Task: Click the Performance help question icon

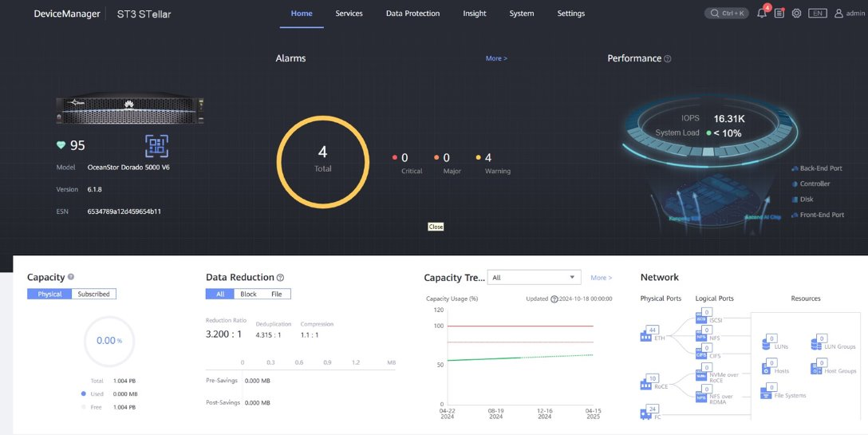Action: coord(668,59)
